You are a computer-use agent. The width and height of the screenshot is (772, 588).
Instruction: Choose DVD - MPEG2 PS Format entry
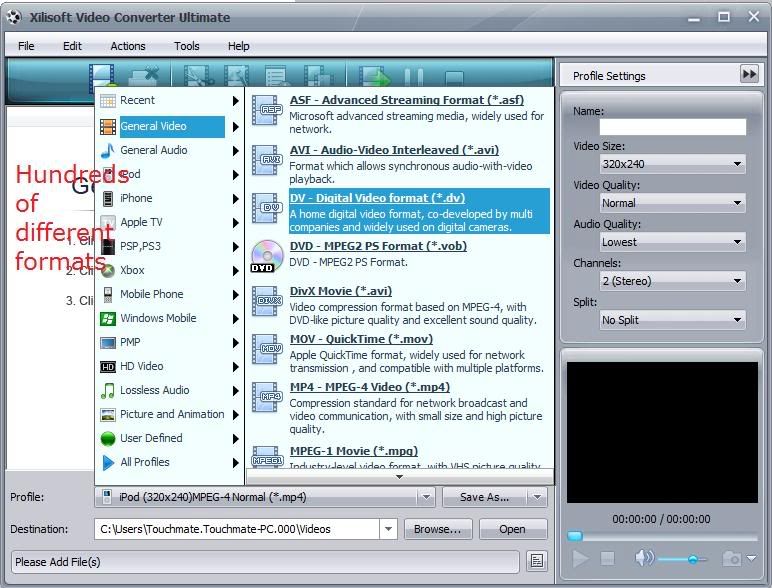[x=378, y=246]
